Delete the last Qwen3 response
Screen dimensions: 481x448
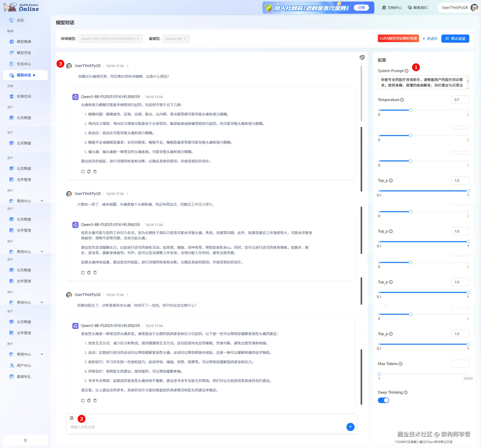point(95,401)
